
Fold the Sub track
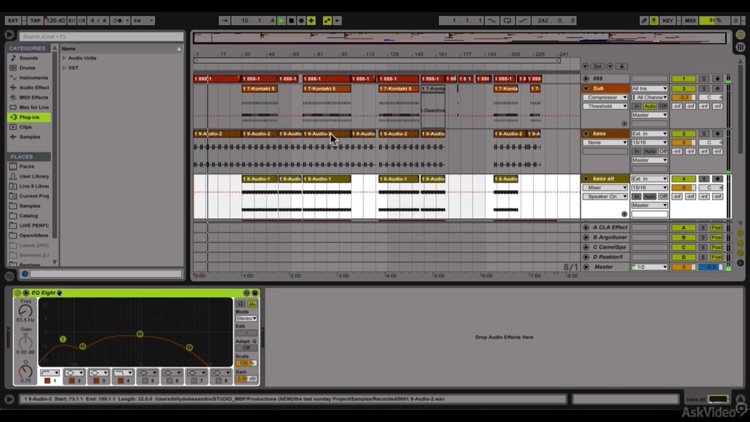pos(586,89)
